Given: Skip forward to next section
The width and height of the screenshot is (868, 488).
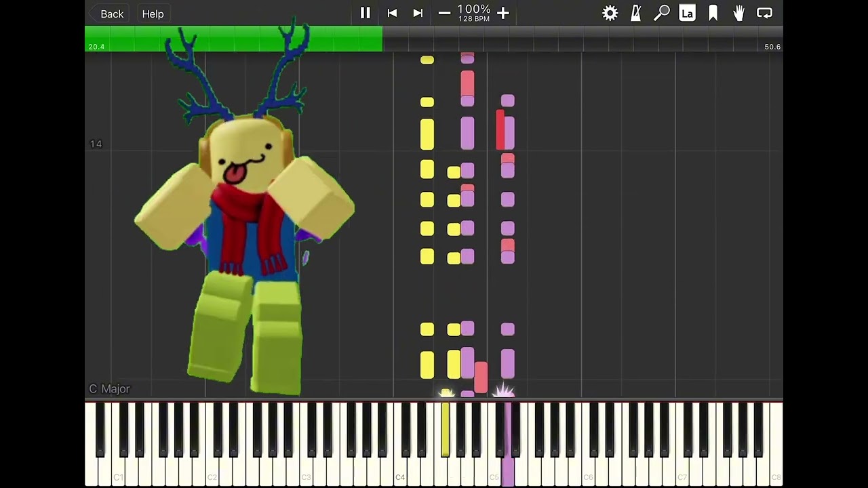Looking at the screenshot, I should click(x=418, y=13).
